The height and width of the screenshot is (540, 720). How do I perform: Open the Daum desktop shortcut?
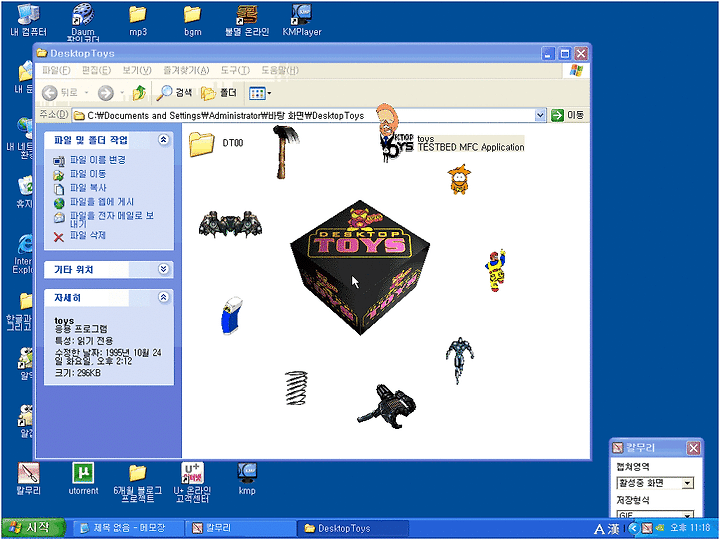83,22
